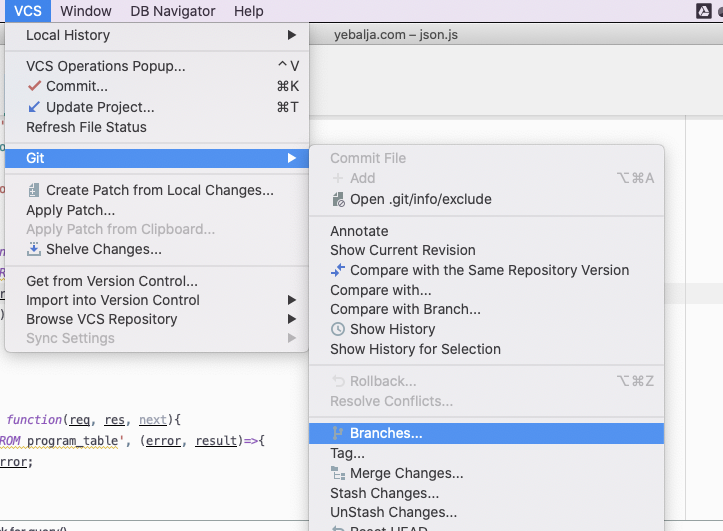Expand the Sync Settings submenu arrow
This screenshot has width=723, height=531.
(291, 338)
